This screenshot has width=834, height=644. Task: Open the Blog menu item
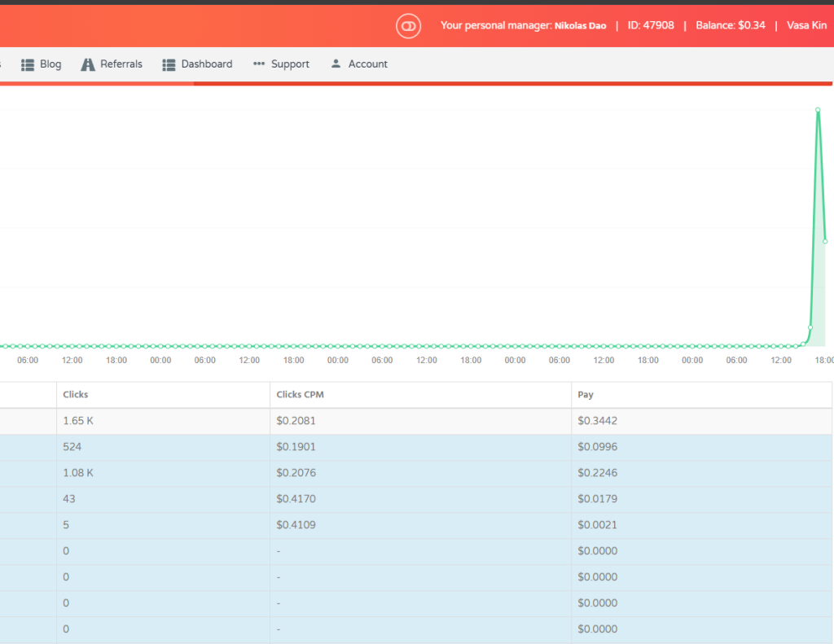[x=42, y=64]
